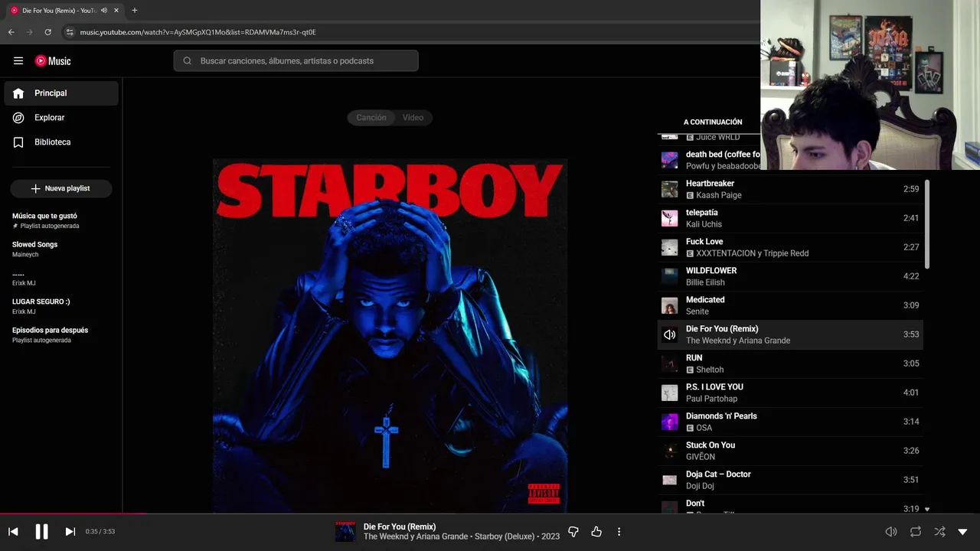The image size is (980, 551).
Task: Go back in the browser
Action: [x=11, y=32]
